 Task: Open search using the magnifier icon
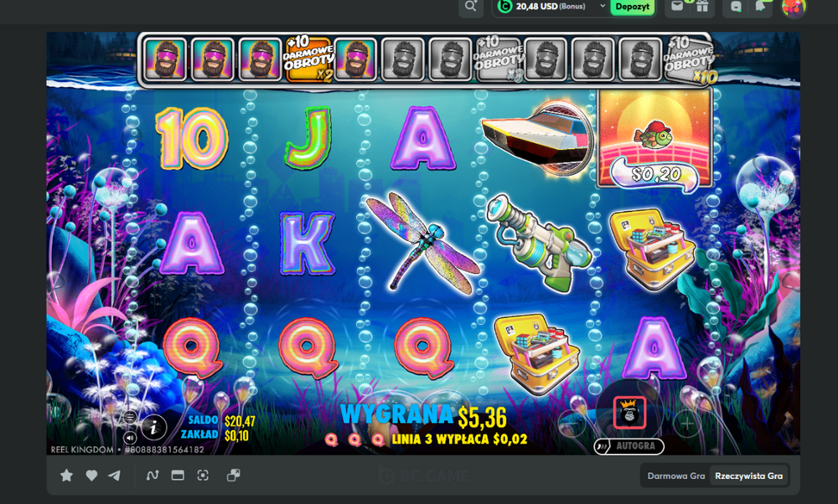(x=470, y=7)
